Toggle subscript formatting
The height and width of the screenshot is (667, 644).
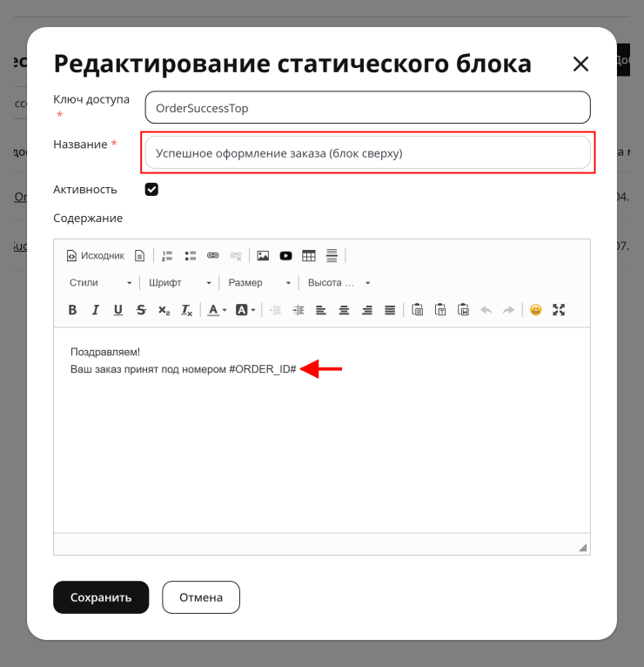point(164,310)
